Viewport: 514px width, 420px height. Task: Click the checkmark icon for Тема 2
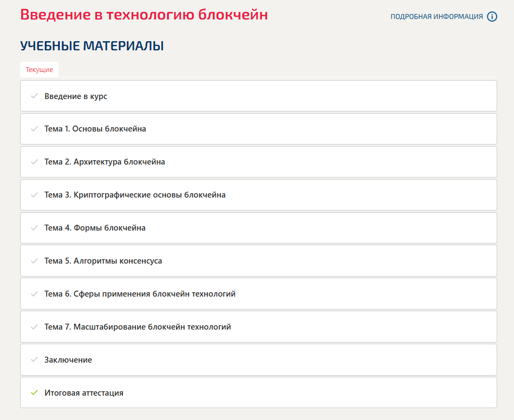point(34,162)
